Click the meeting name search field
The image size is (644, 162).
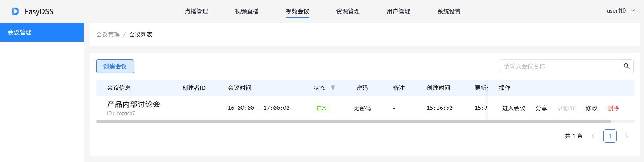click(x=559, y=66)
